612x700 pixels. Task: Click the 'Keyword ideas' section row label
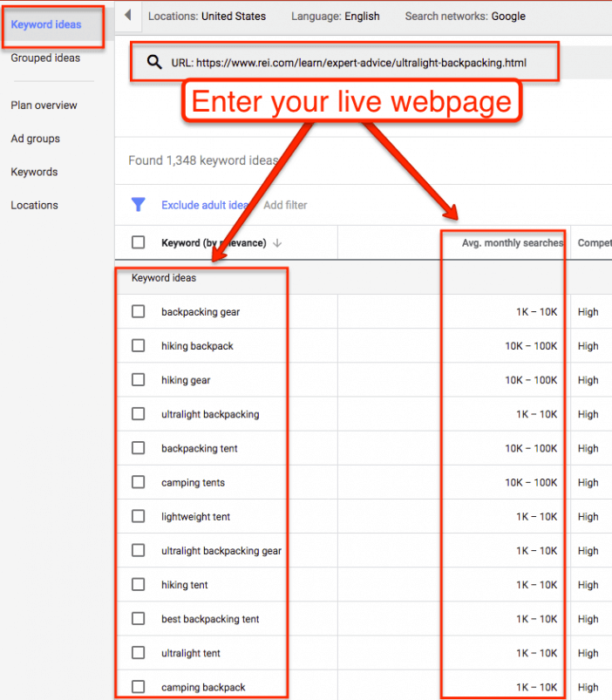(164, 278)
